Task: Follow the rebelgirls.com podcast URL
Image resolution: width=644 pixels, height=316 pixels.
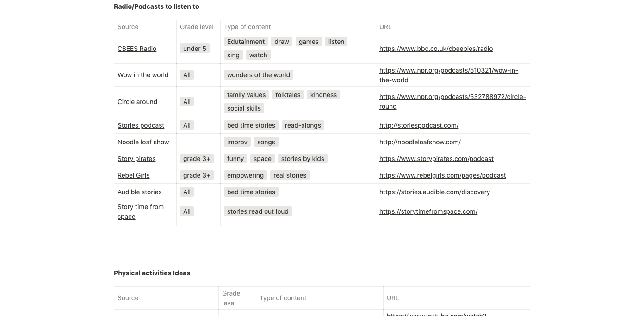Action: click(x=443, y=175)
